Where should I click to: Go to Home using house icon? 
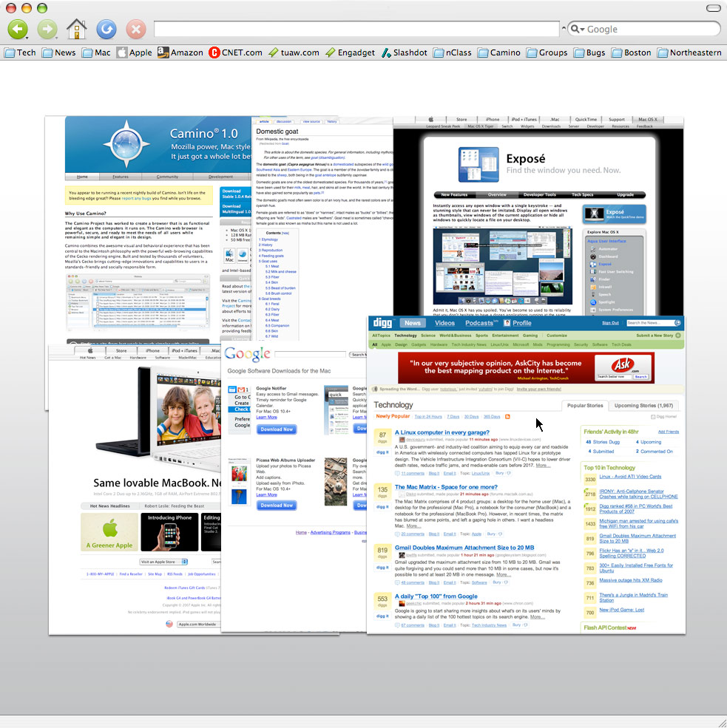pos(77,30)
